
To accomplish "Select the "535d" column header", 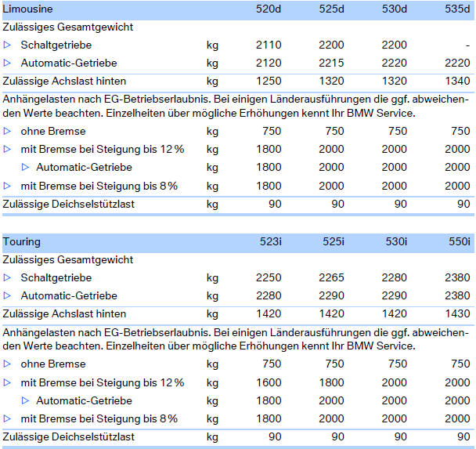I will (457, 9).
